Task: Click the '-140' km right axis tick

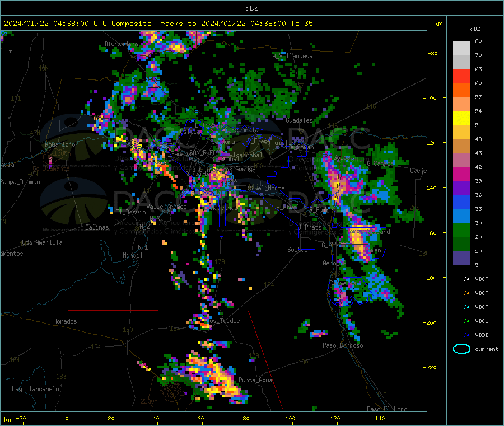Action: pyautogui.click(x=430, y=188)
